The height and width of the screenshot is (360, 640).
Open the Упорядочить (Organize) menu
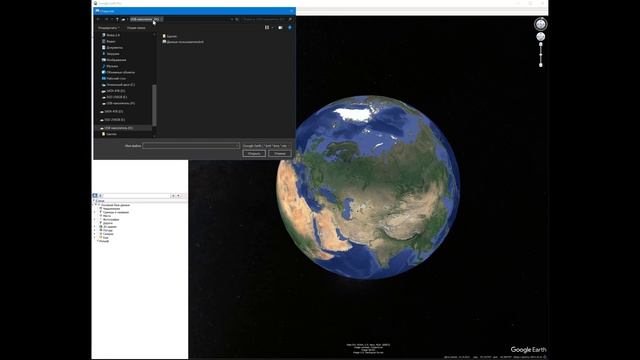[x=109, y=28]
